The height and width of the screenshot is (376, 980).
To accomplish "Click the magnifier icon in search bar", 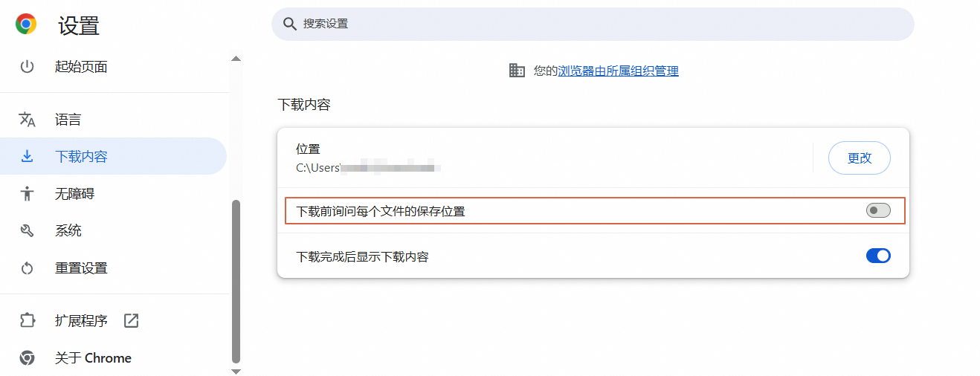I will tap(290, 25).
